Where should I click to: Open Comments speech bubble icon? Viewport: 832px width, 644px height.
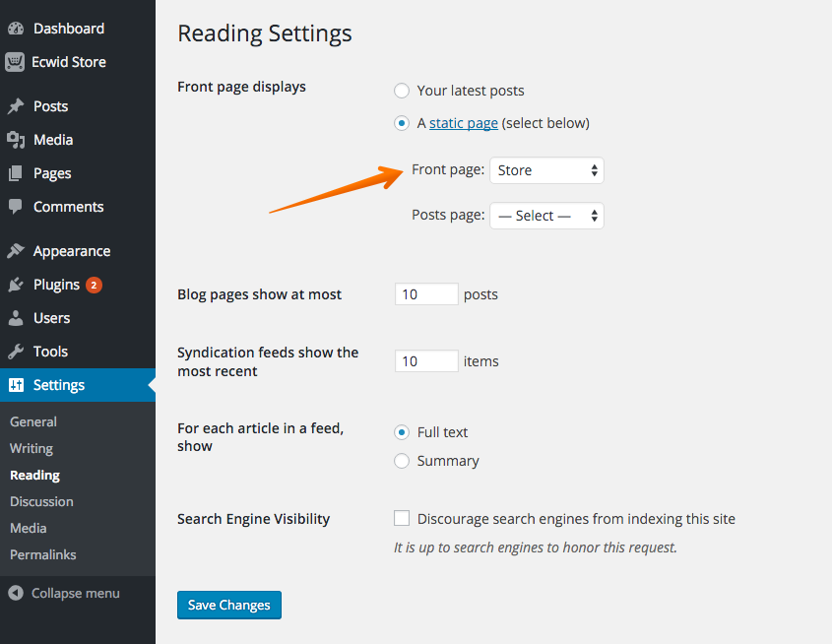pos(15,207)
